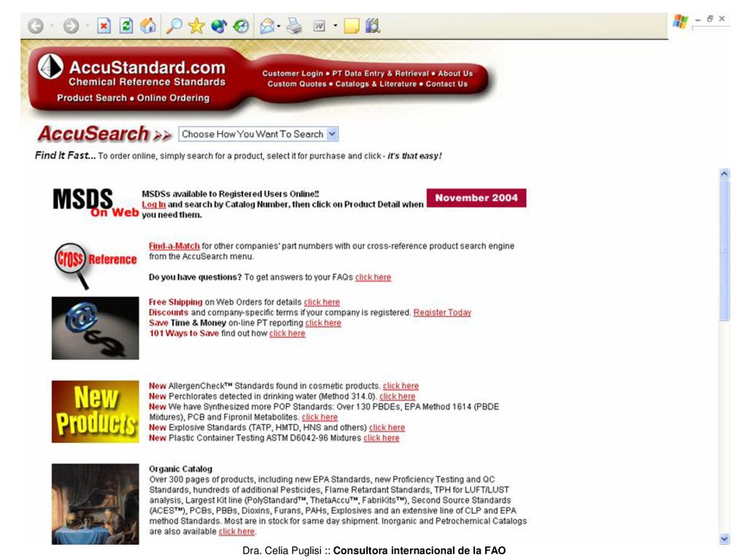Open Custom Quotes in the header
The width and height of the screenshot is (747, 560).
pos(297,84)
